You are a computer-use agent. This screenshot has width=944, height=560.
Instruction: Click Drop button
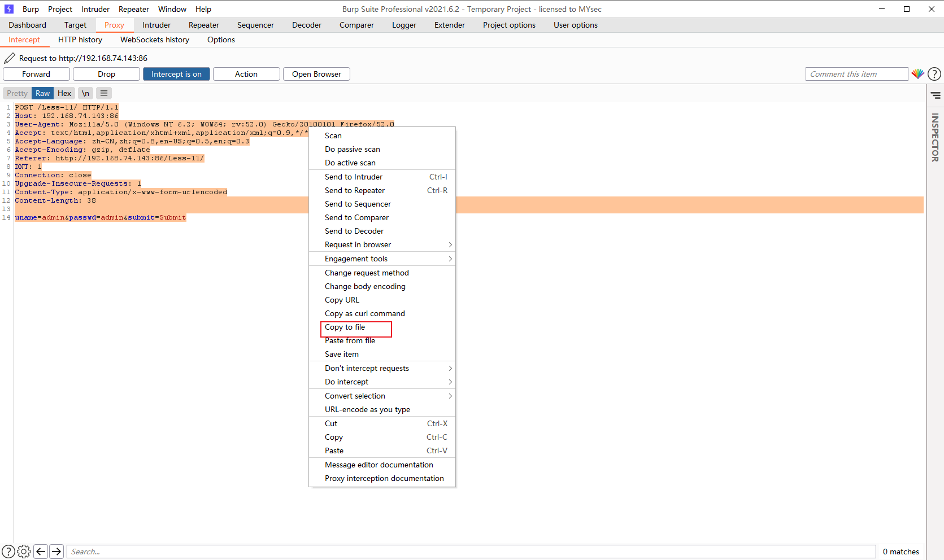coord(106,74)
